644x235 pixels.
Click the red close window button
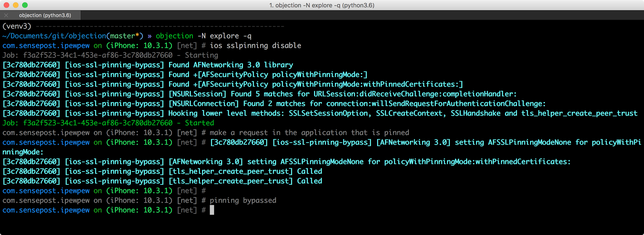[x=6, y=5]
